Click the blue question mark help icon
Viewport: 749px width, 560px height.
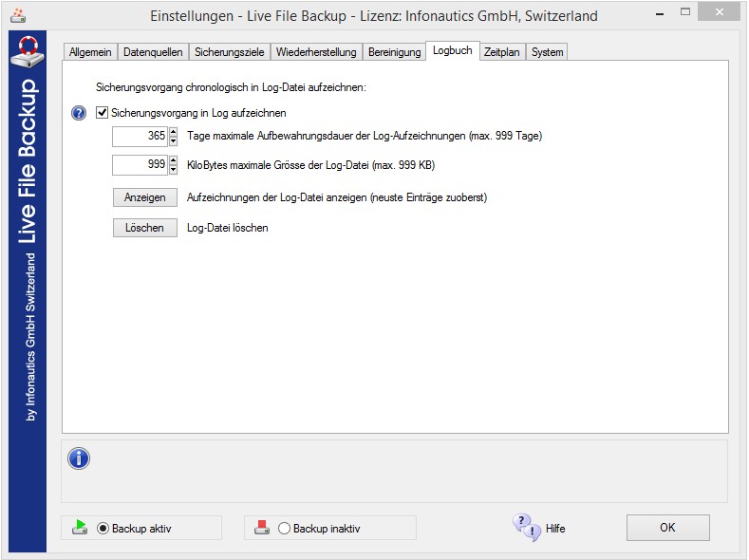click(x=79, y=113)
